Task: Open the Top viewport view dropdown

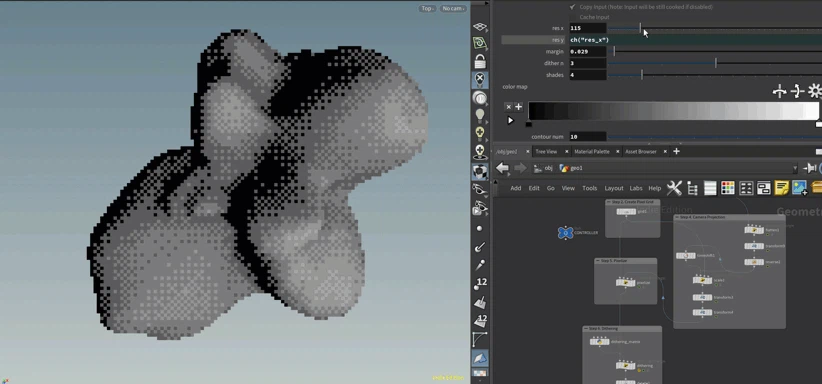Action: click(427, 8)
